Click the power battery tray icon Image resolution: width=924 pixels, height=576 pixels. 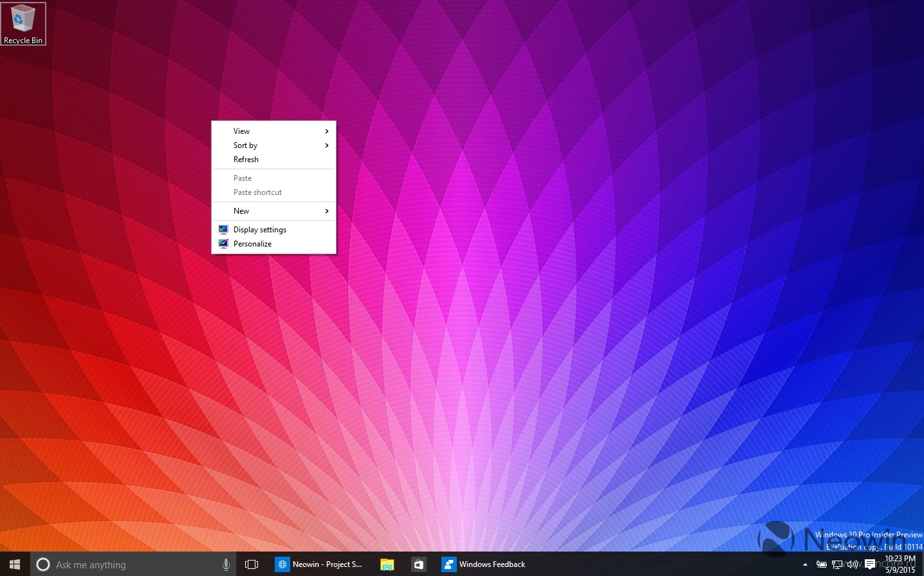click(x=821, y=564)
